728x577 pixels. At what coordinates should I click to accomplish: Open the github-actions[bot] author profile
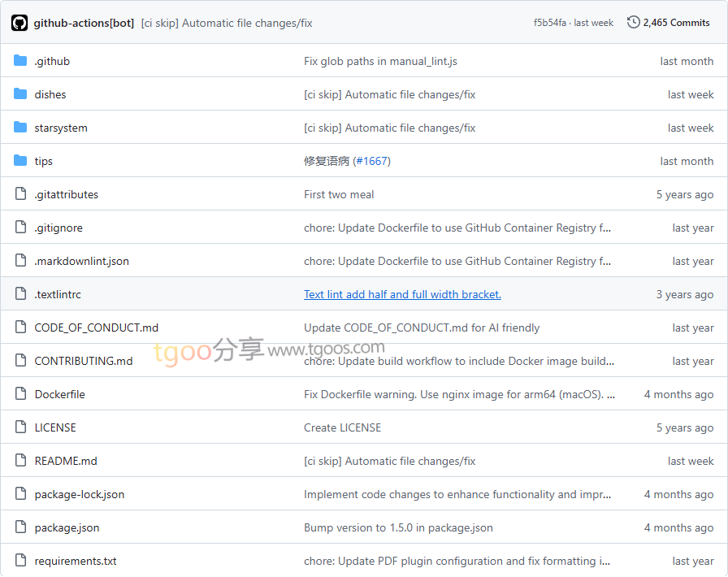[x=84, y=23]
